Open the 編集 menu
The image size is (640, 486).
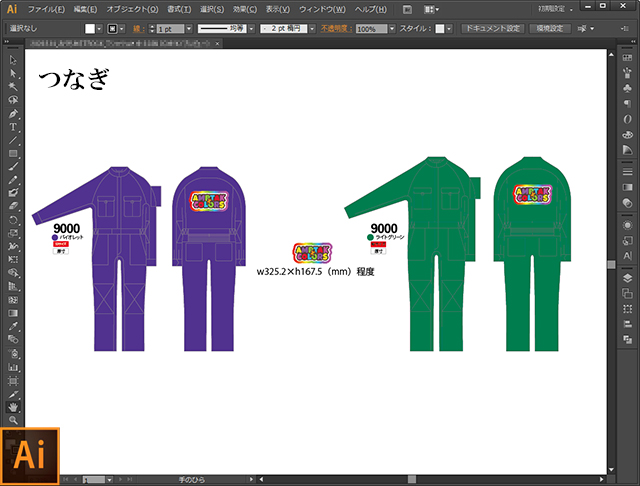pos(85,9)
